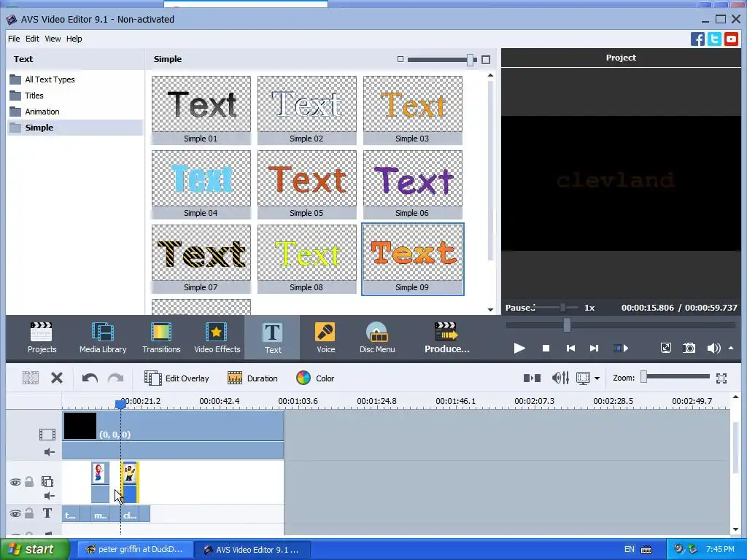This screenshot has width=747, height=560.
Task: Undo the last action
Action: pos(90,378)
